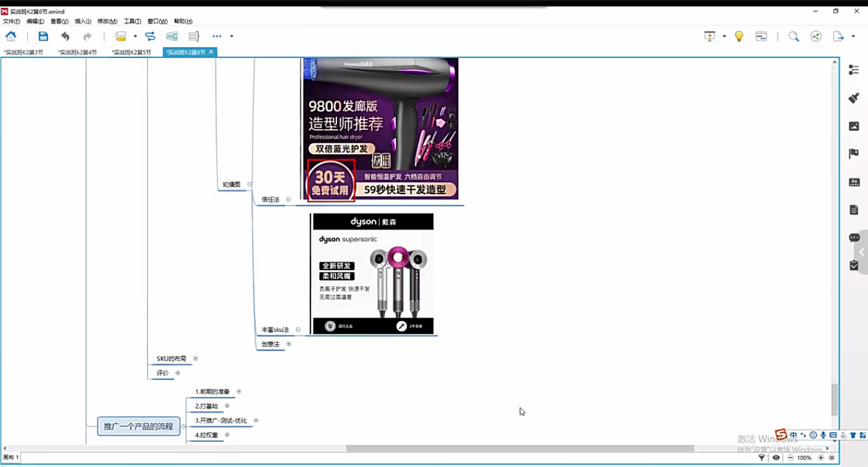The image size is (868, 467).
Task: Open the dropdown next to the export icon
Action: [853, 36]
